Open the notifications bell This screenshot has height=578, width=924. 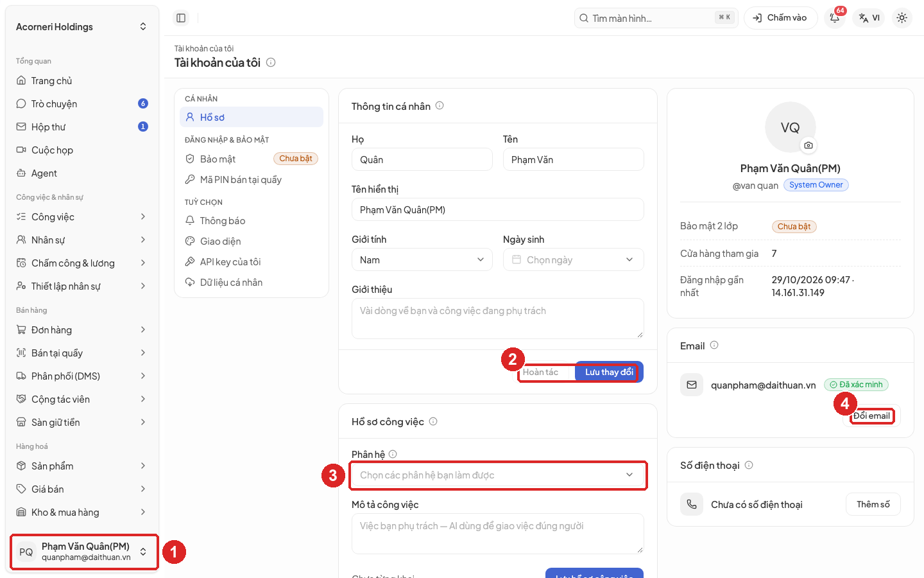(835, 18)
